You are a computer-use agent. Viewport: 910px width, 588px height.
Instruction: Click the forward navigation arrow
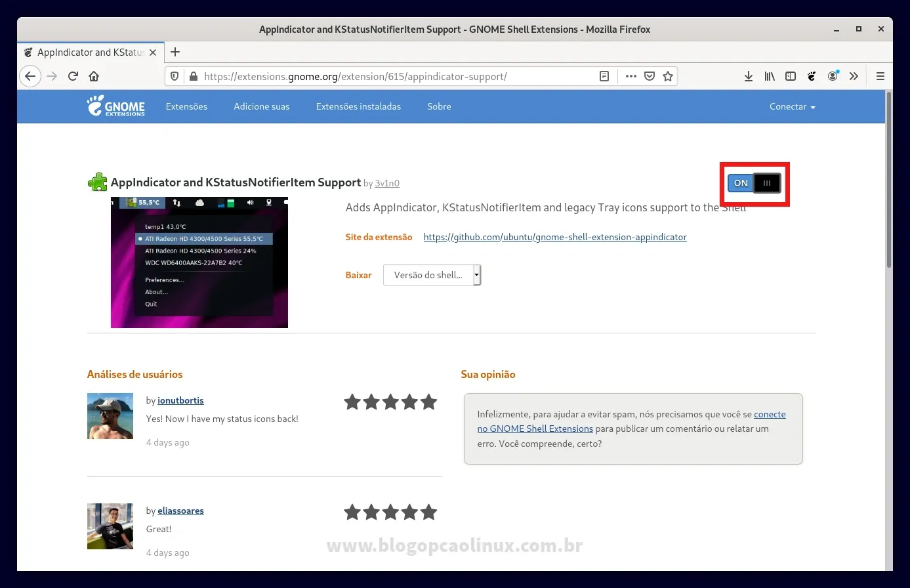[52, 76]
